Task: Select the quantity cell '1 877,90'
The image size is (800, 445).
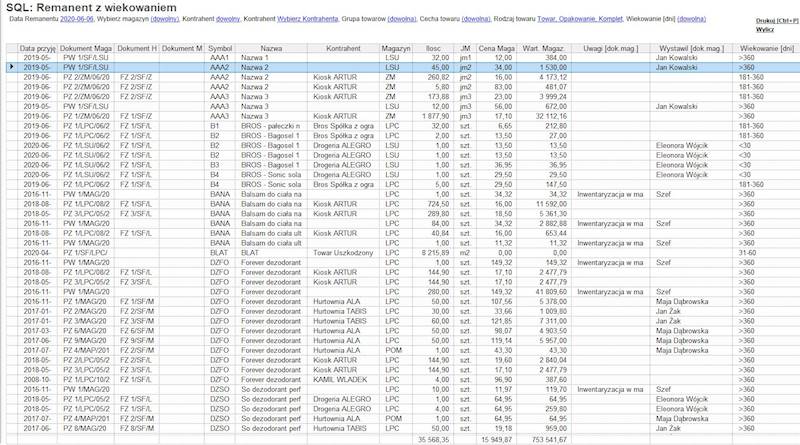Action: click(x=435, y=116)
